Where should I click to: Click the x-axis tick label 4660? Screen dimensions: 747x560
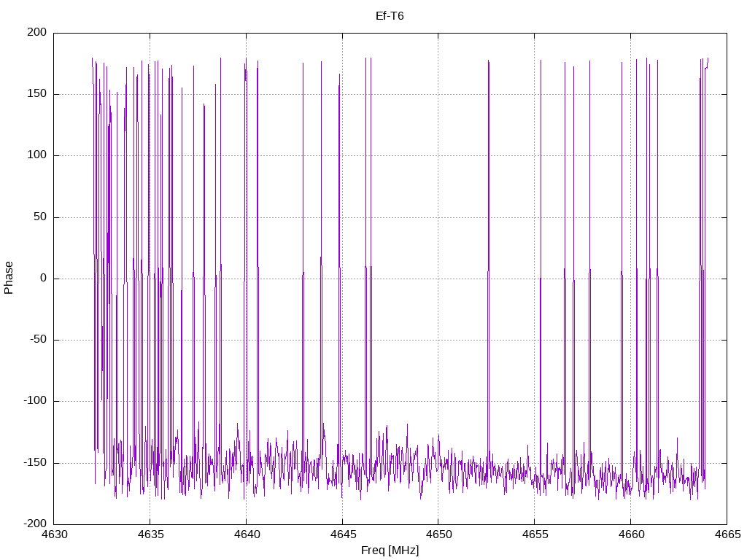coord(631,534)
